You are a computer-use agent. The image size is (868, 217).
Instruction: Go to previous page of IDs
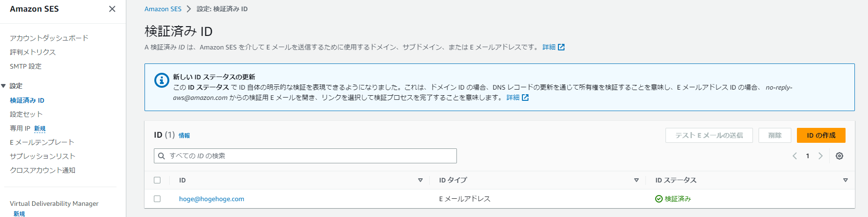pos(795,156)
